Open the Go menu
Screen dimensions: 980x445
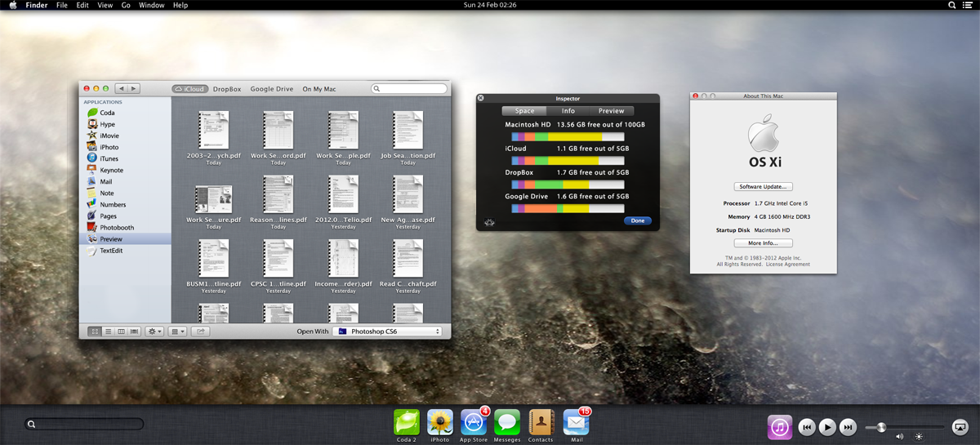(x=126, y=5)
